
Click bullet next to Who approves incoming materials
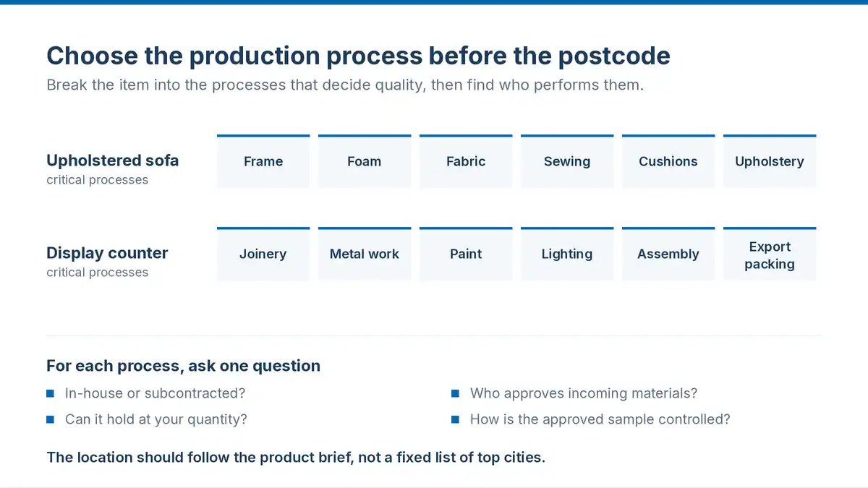tap(456, 393)
